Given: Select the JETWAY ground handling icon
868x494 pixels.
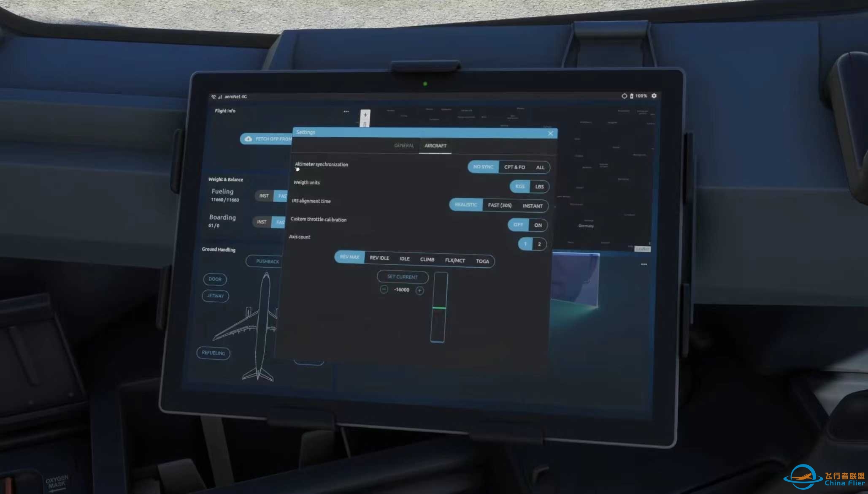Looking at the screenshot, I should click(215, 295).
